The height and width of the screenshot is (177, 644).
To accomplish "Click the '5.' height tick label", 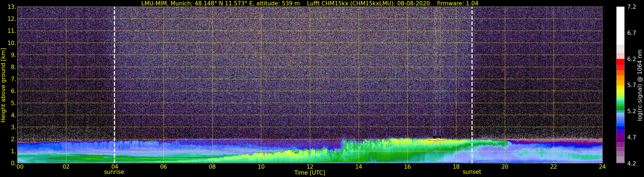I will [13, 103].
